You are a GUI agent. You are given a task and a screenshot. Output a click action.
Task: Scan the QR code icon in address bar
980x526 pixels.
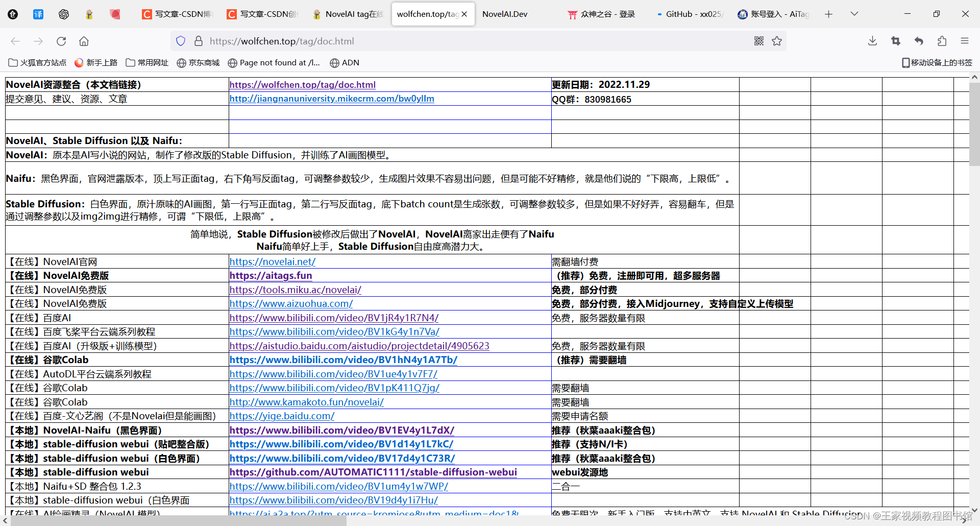pos(758,41)
